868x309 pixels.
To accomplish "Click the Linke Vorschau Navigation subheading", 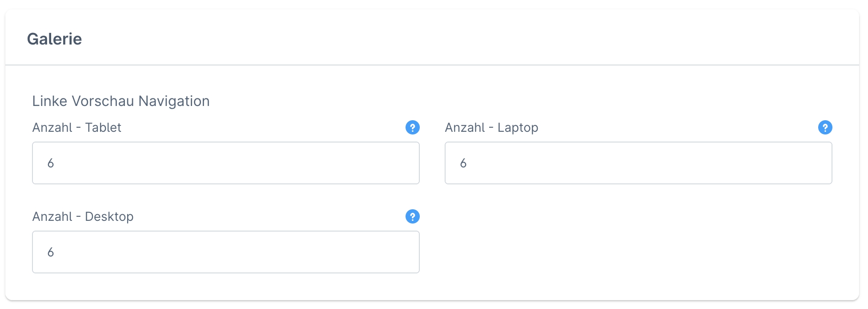I will (x=121, y=101).
